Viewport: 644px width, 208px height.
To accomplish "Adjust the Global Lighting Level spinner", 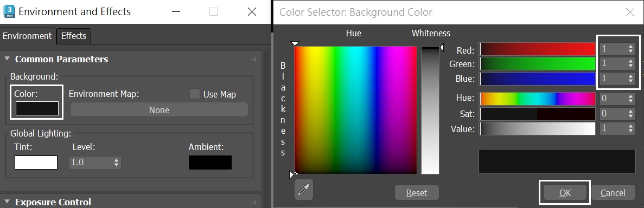I will pyautogui.click(x=117, y=162).
